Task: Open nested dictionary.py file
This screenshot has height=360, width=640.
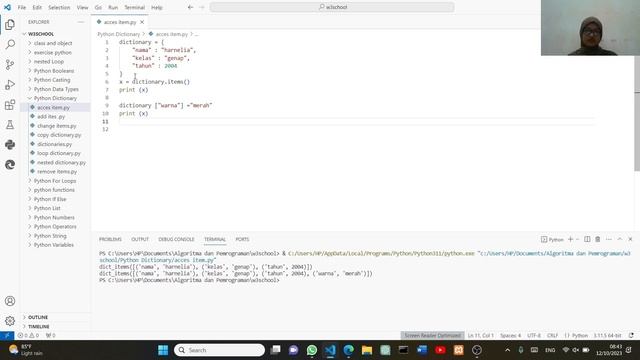Action: pyautogui.click(x=61, y=162)
